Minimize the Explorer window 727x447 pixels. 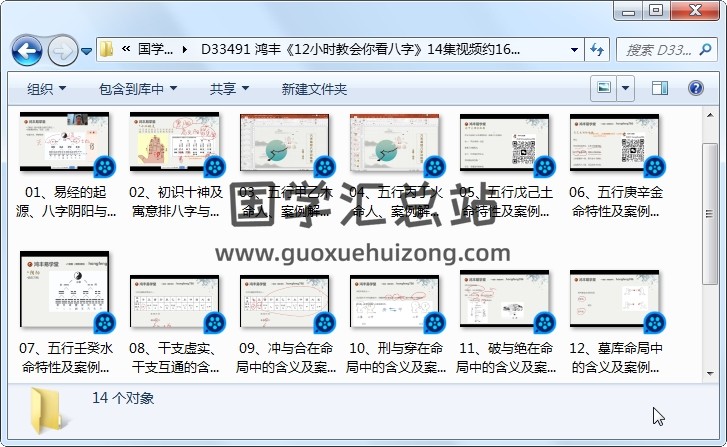coord(628,11)
